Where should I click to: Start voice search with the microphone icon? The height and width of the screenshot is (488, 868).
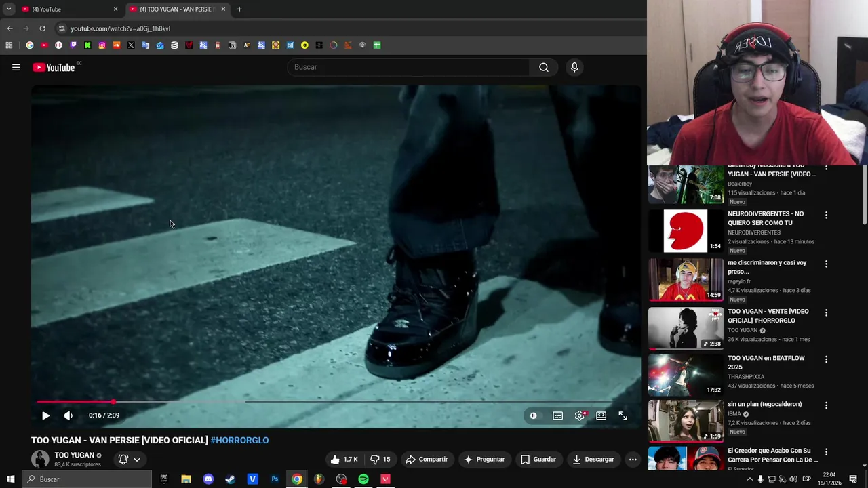pyautogui.click(x=574, y=67)
